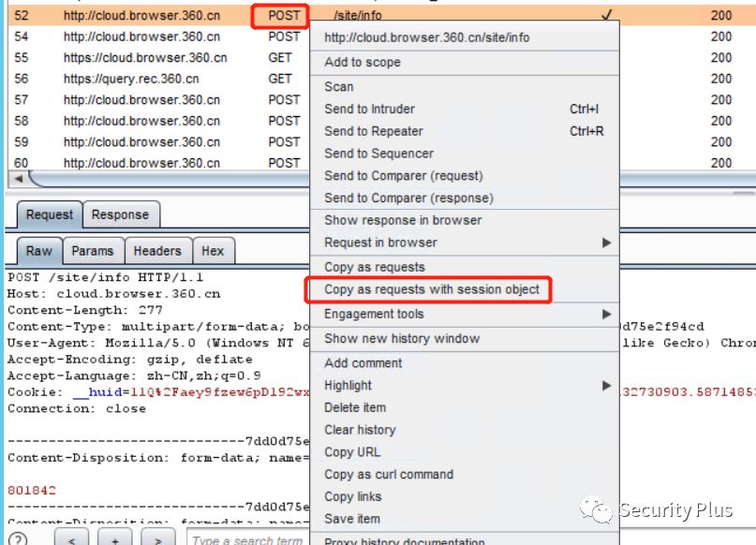Choose 'Add comment' in the context menu
Screen dimensions: 756x545
(465, 363)
